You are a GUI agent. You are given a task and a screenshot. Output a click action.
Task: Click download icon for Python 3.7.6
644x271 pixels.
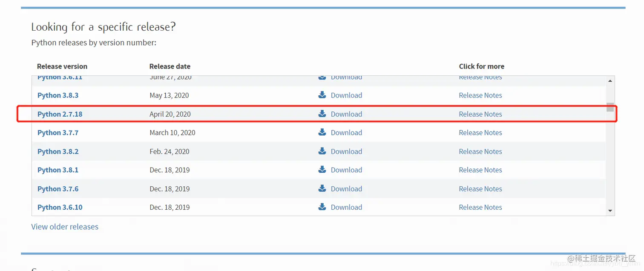322,188
